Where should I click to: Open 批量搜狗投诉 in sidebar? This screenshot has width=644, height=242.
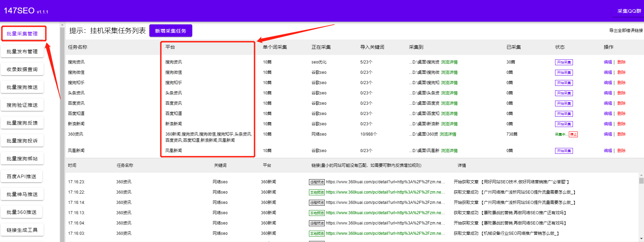(x=22, y=141)
